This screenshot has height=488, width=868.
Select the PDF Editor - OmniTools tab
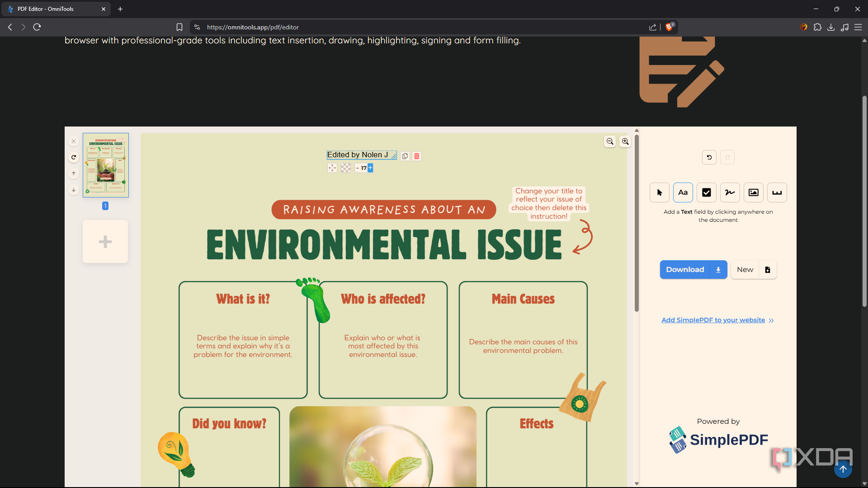56,9
